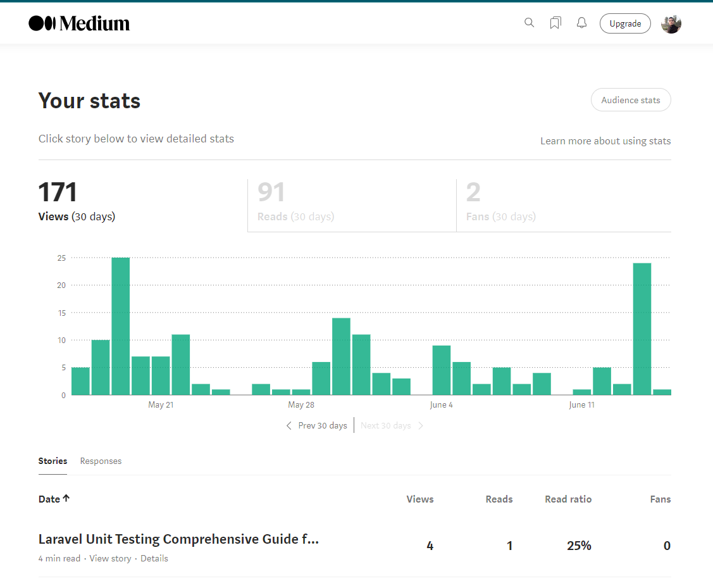The width and height of the screenshot is (713, 588).
Task: Open the search icon
Action: pyautogui.click(x=529, y=22)
